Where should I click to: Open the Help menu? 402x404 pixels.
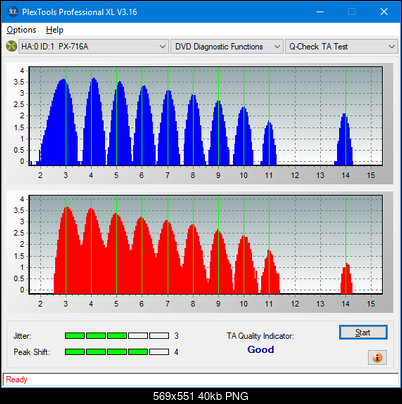coord(55,30)
